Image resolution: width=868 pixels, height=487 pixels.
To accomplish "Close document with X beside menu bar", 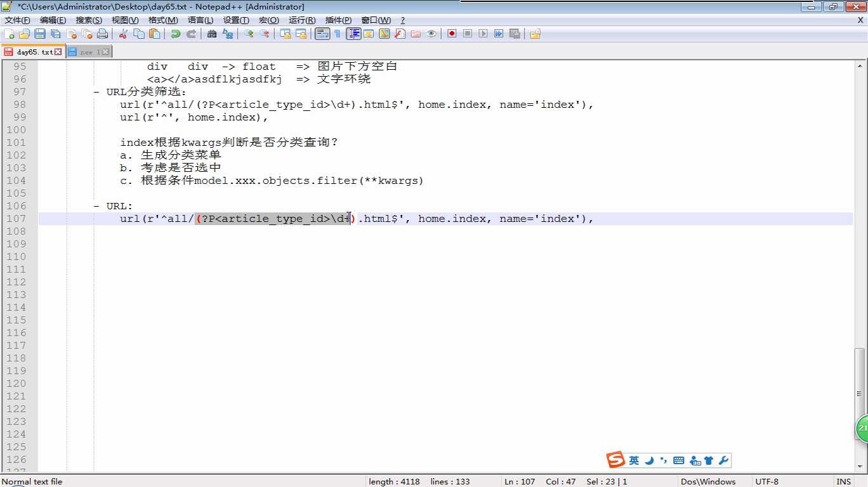I will click(860, 20).
